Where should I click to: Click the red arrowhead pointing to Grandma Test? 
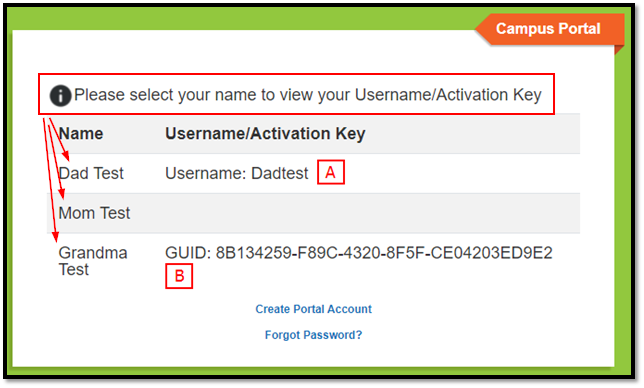click(55, 236)
